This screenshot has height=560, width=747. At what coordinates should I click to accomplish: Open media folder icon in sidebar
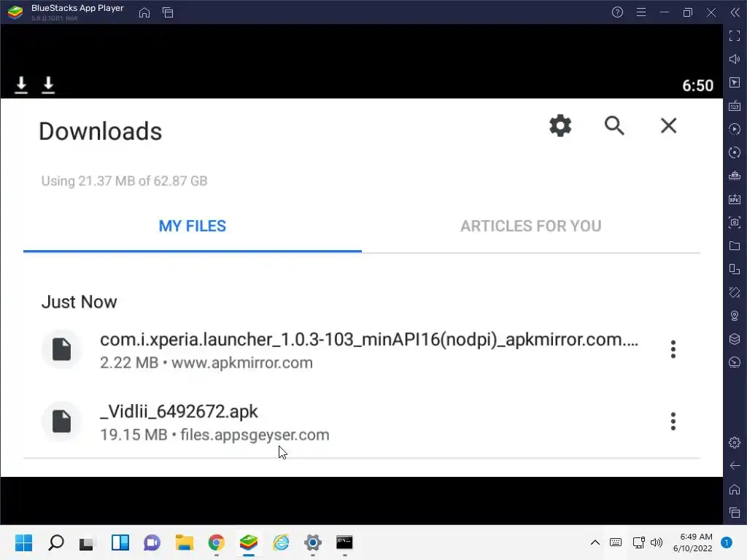coord(735,246)
